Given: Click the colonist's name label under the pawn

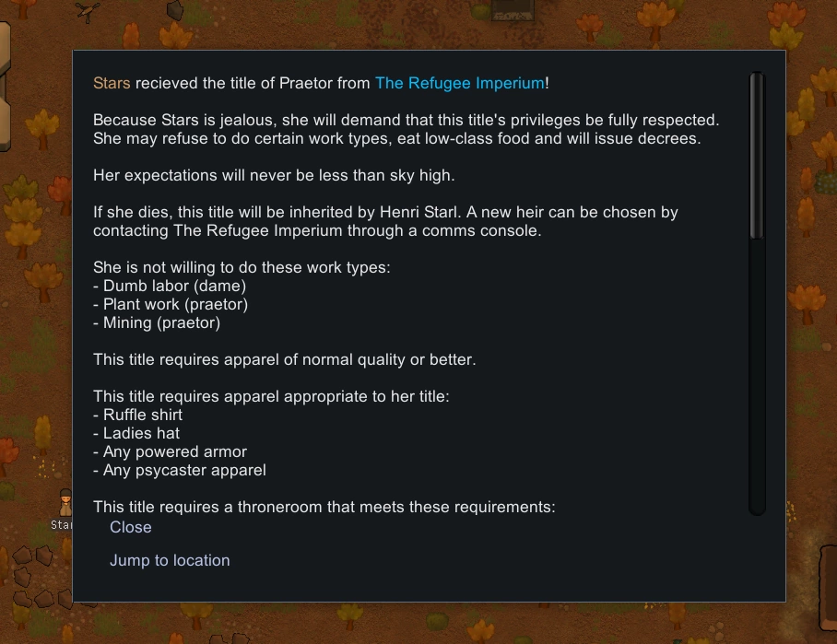Looking at the screenshot, I should click(x=63, y=525).
